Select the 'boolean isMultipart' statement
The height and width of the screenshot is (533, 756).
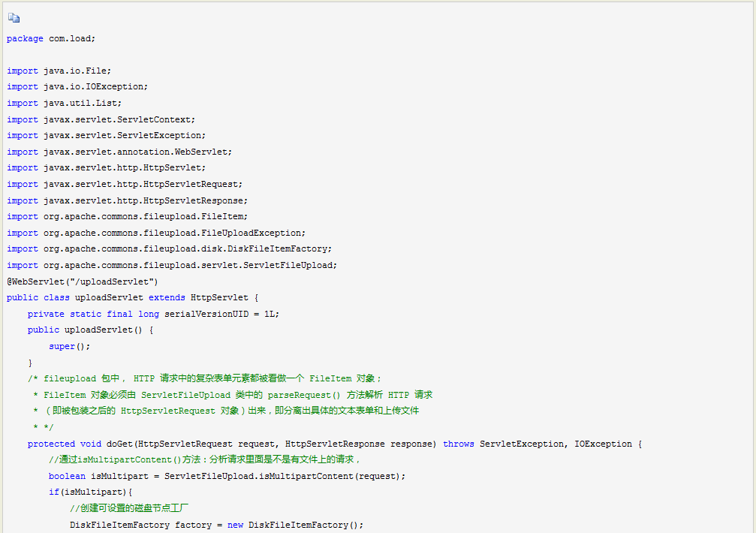[x=227, y=476]
